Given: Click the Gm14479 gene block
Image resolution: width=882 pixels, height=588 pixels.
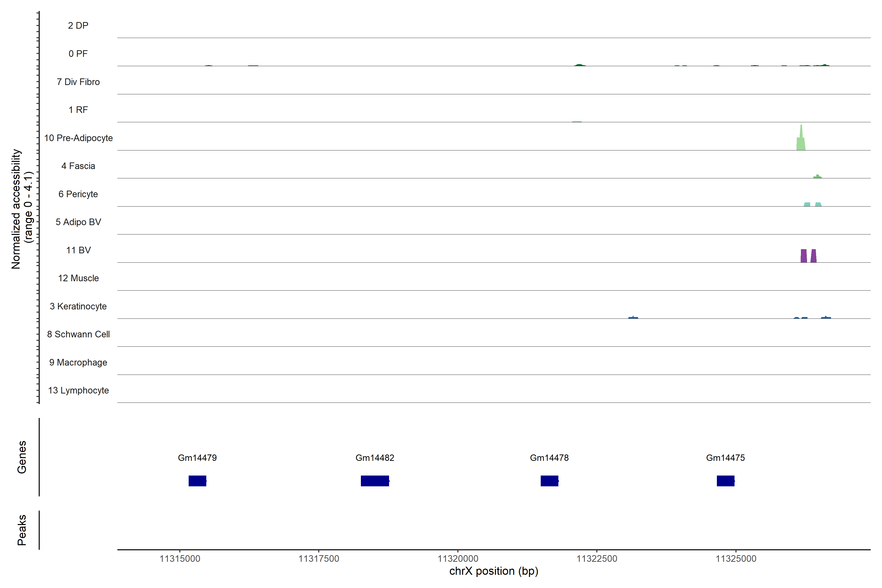Looking at the screenshot, I should tap(197, 481).
